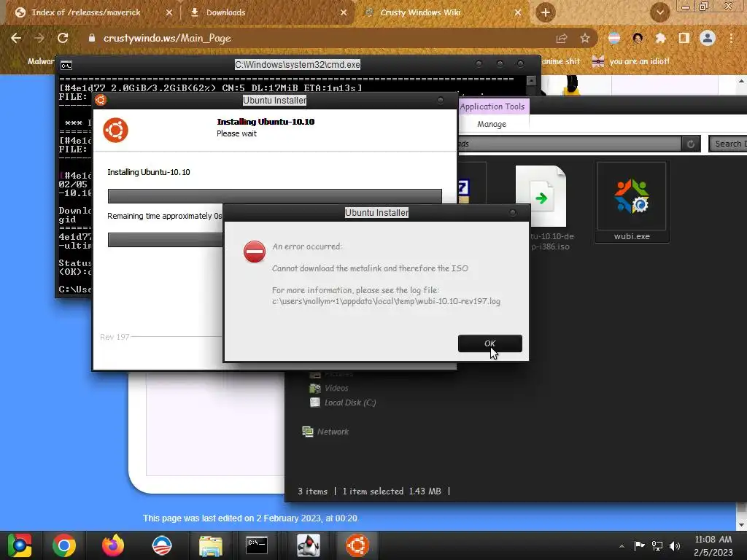Open Firefox from the taskbar

coord(113,545)
